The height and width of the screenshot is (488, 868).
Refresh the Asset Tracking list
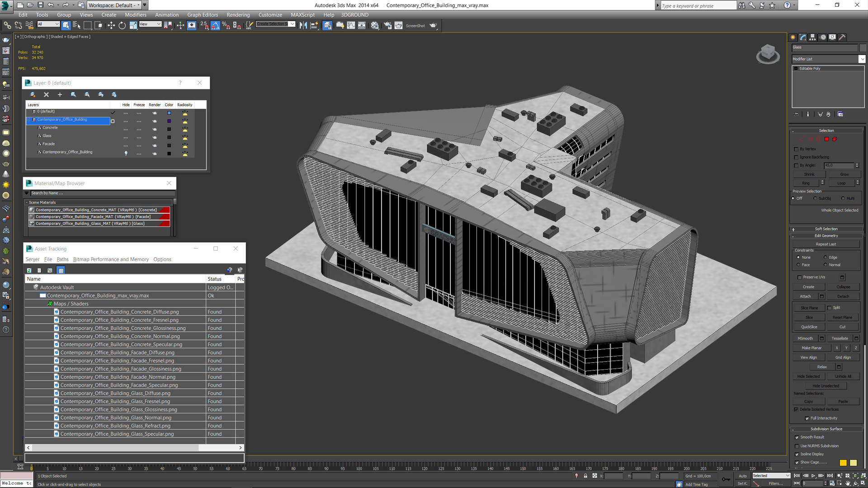29,270
